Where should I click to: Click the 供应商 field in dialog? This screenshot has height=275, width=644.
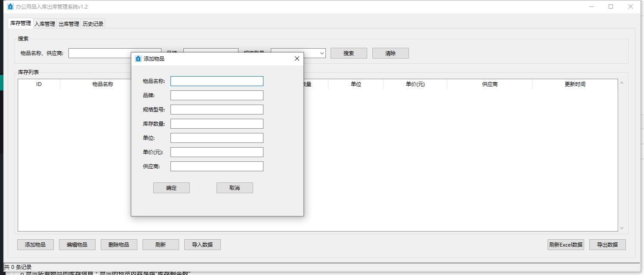point(217,166)
